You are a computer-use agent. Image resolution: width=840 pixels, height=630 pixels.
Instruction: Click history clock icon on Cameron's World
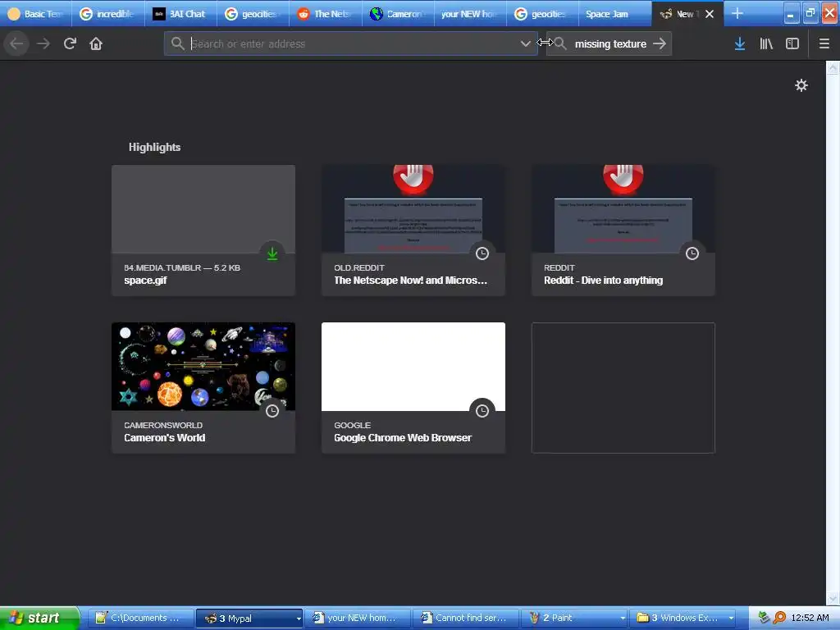pos(272,412)
